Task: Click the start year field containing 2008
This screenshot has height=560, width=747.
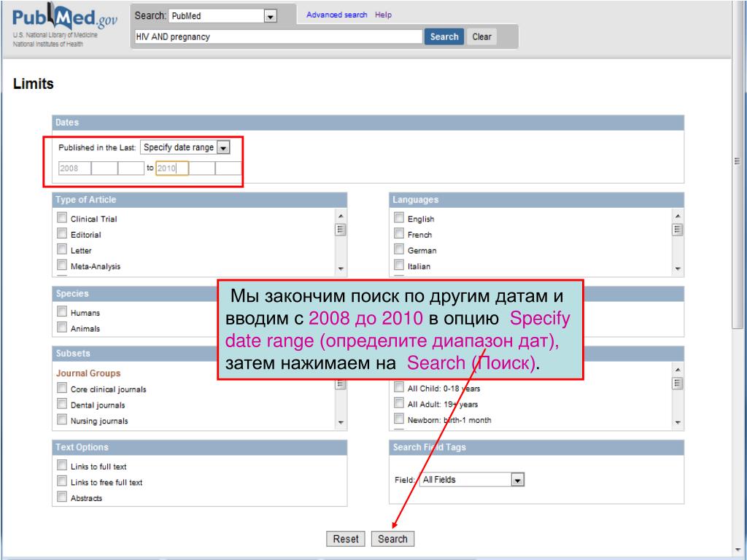Action: (74, 168)
